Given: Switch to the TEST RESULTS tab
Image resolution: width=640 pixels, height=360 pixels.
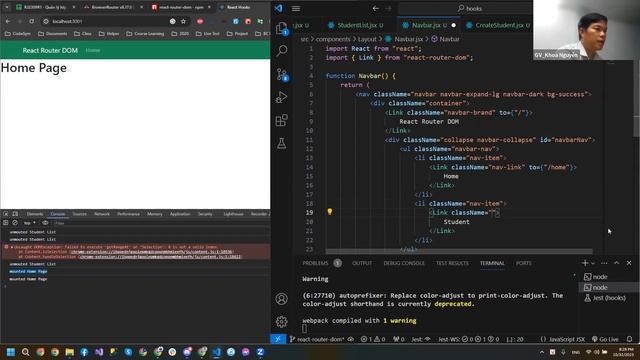Looking at the screenshot, I should [x=452, y=263].
